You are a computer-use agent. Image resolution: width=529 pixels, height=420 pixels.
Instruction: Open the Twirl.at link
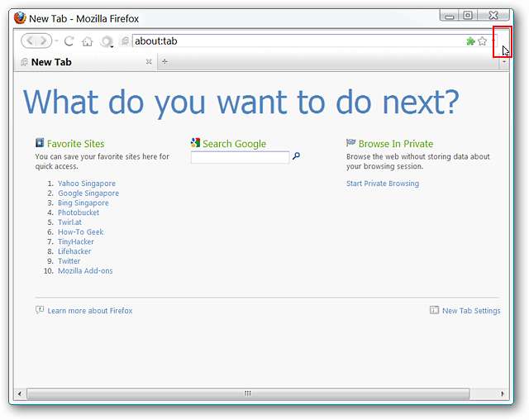(69, 222)
